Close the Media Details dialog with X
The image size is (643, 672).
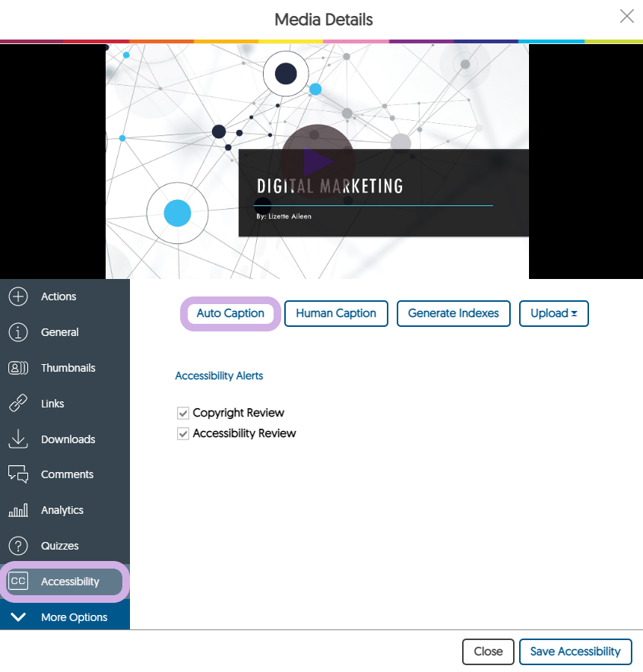click(x=626, y=17)
